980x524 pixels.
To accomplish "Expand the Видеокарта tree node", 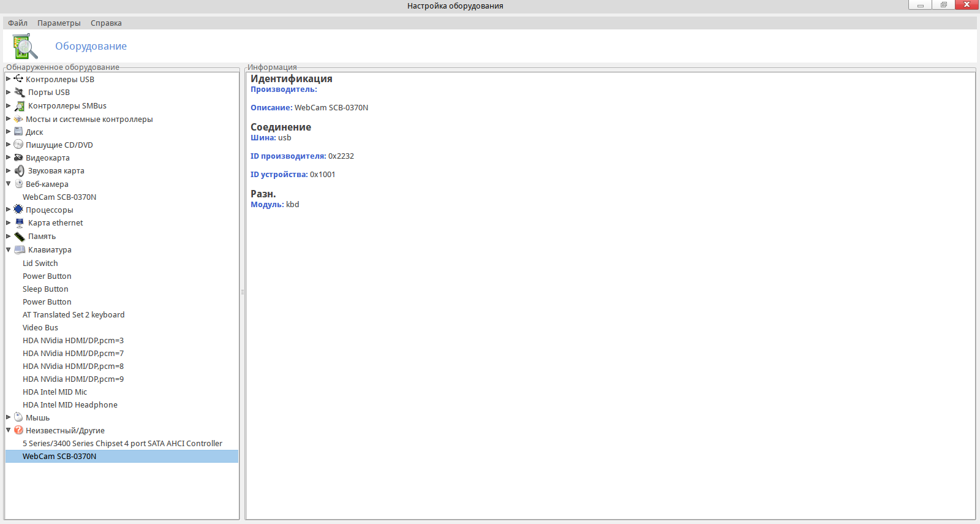I will click(9, 158).
